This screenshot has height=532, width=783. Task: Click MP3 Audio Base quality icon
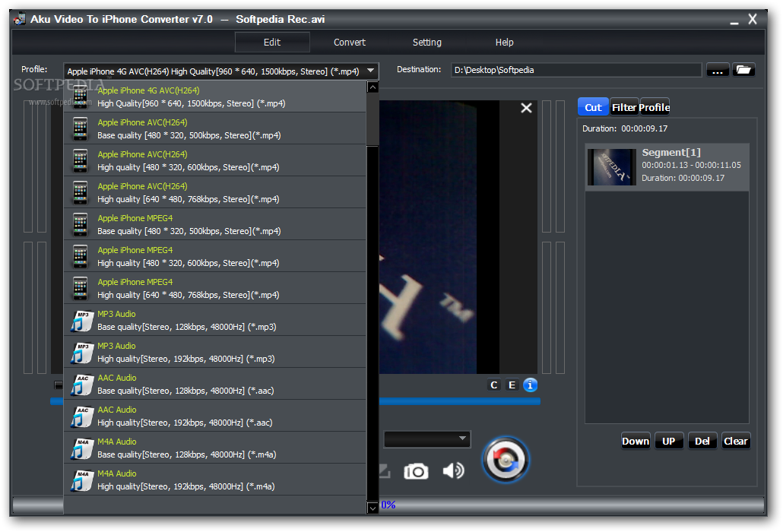[x=82, y=321]
